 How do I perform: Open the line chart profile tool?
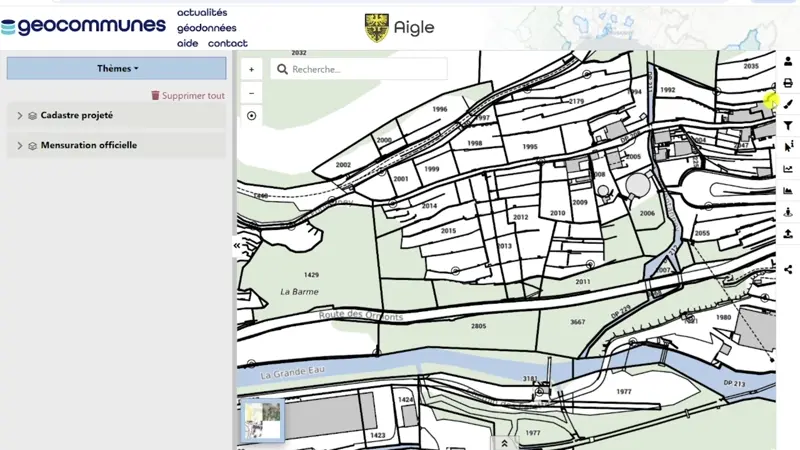tap(788, 169)
